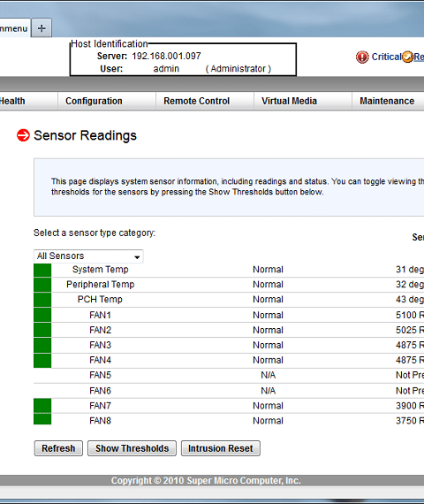
Task: Select the FAN7 sensor name
Action: coord(100,406)
